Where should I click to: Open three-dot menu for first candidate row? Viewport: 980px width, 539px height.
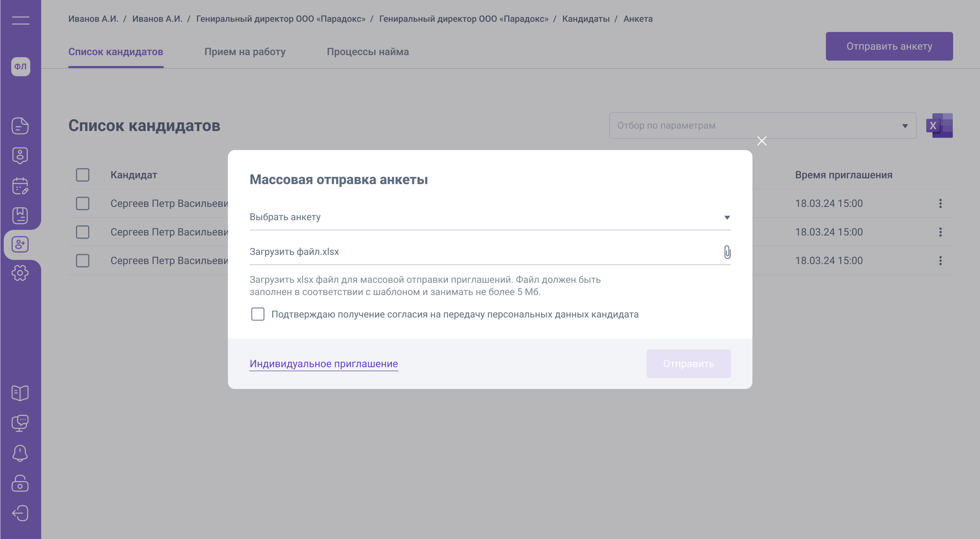941,203
